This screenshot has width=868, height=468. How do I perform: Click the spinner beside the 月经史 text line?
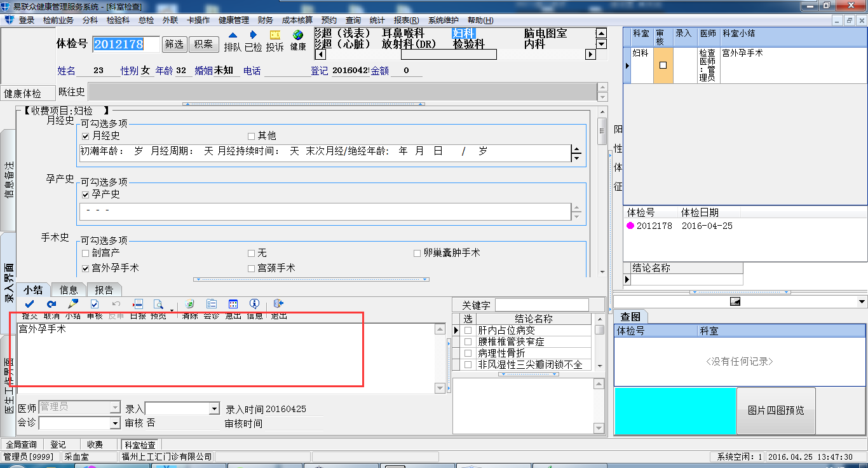(x=577, y=154)
